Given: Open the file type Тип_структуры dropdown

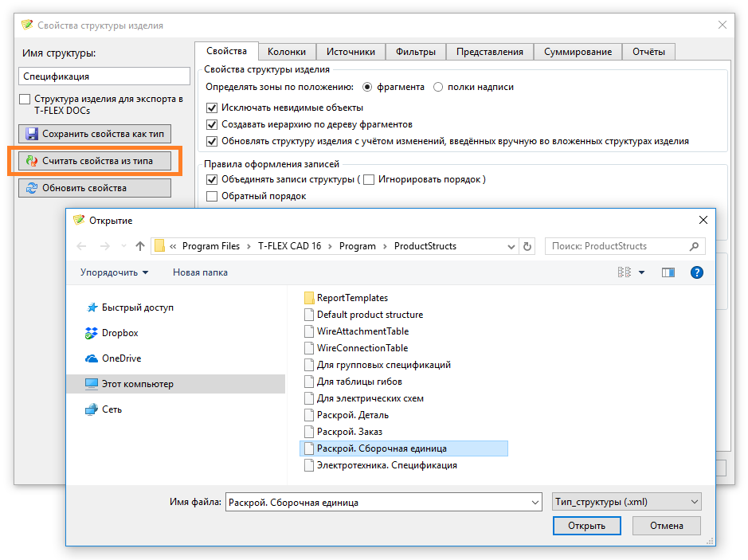Looking at the screenshot, I should 626,502.
